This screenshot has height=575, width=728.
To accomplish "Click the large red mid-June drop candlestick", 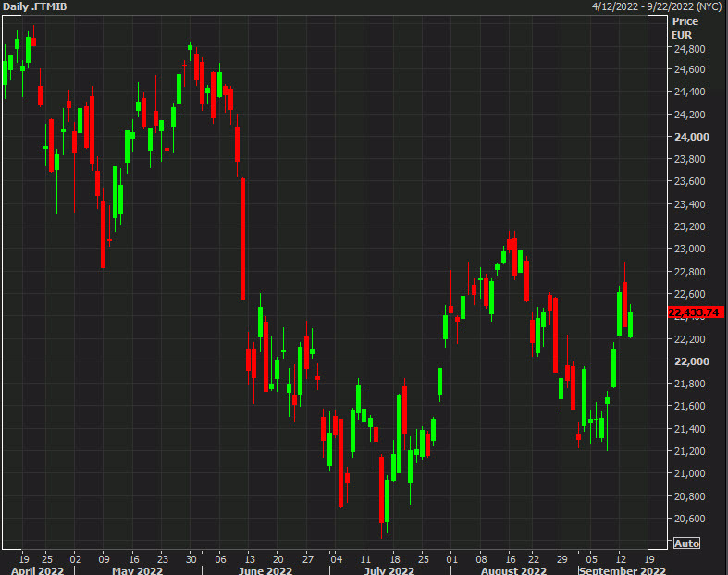I will 242,239.
